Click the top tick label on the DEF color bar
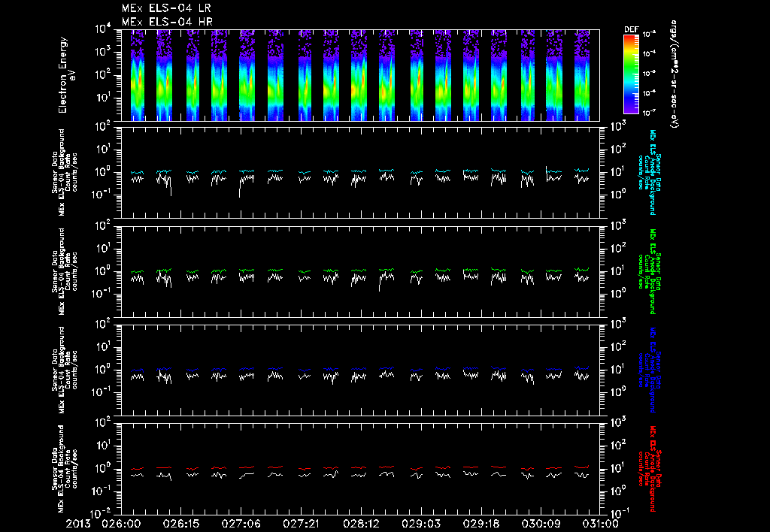 pyautogui.click(x=649, y=34)
